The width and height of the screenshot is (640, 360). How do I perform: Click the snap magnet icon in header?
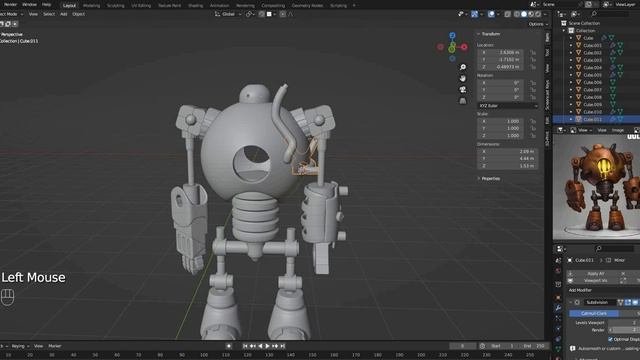[262, 14]
